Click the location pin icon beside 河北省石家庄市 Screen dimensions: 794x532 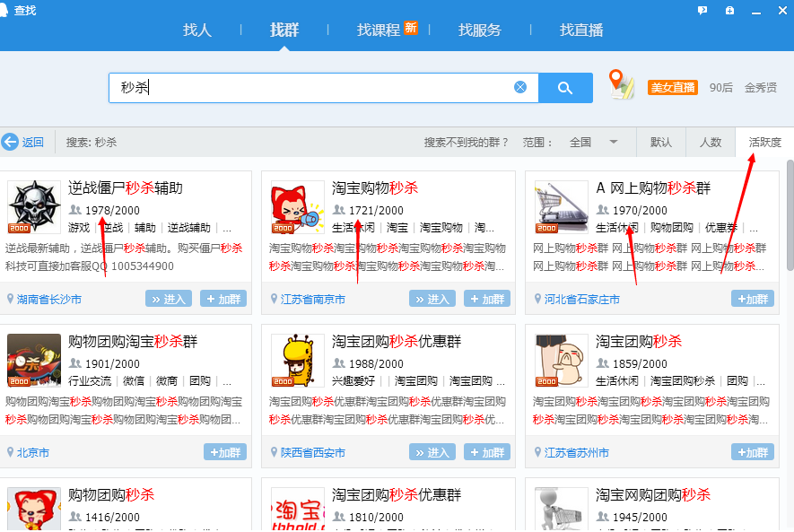tap(537, 299)
